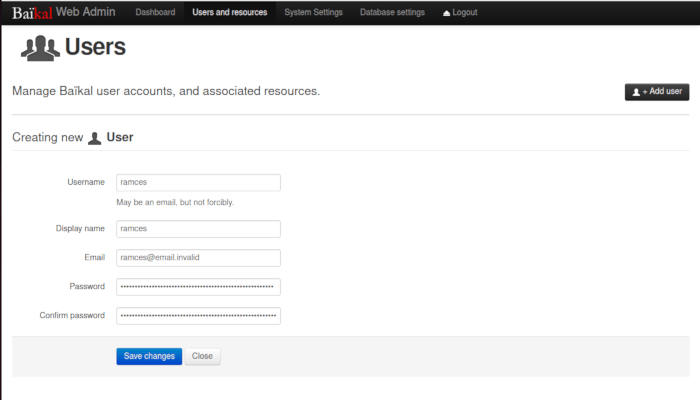
Task: Click the 'Username' form label
Action: [x=86, y=182]
